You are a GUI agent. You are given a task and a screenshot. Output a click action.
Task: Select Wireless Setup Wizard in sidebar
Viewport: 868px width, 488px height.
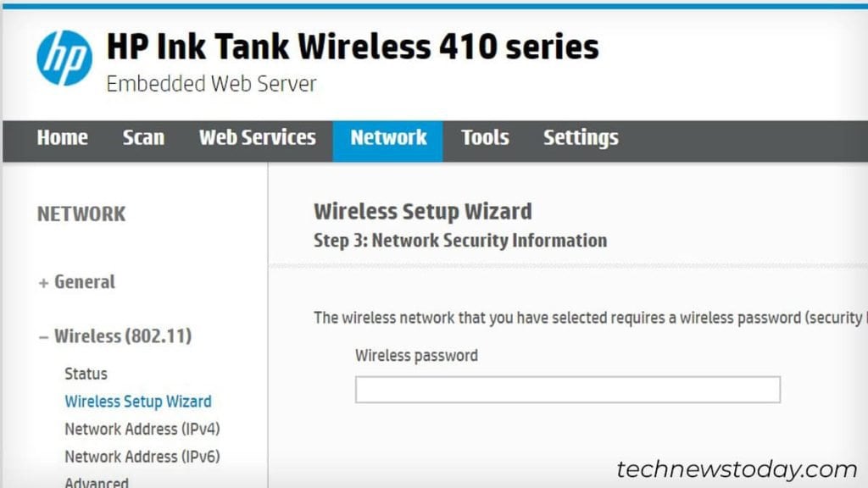pos(137,402)
